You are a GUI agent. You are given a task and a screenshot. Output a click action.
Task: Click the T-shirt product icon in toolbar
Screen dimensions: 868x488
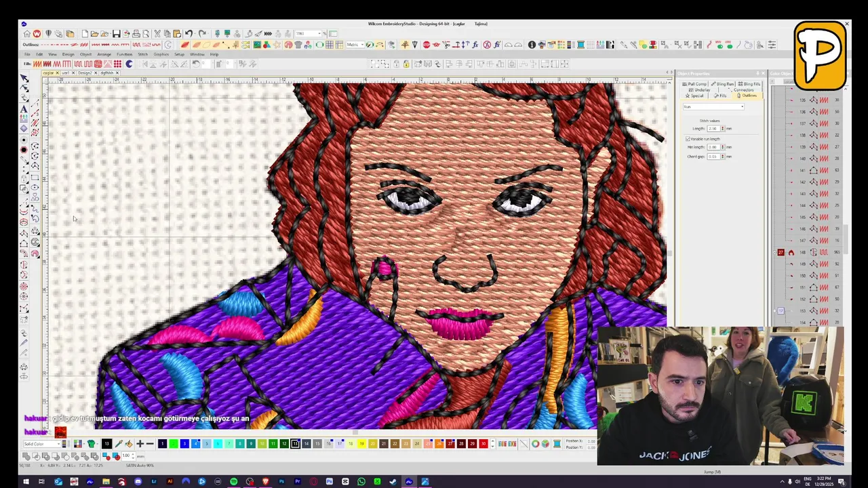298,45
